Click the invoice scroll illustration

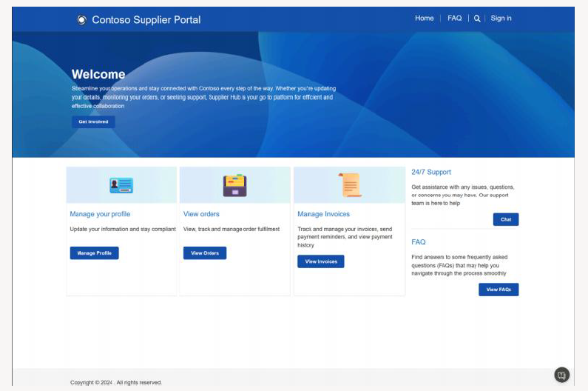(350, 185)
